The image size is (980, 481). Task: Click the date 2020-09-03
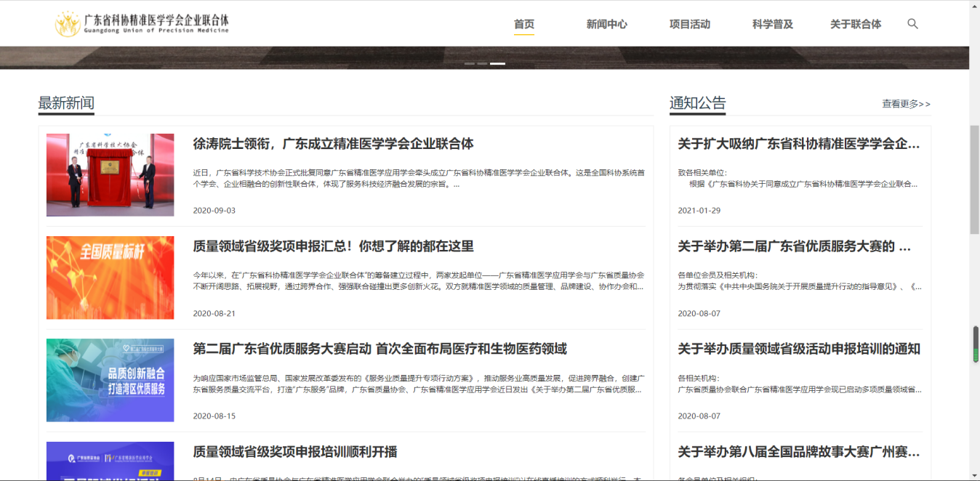[x=214, y=211]
